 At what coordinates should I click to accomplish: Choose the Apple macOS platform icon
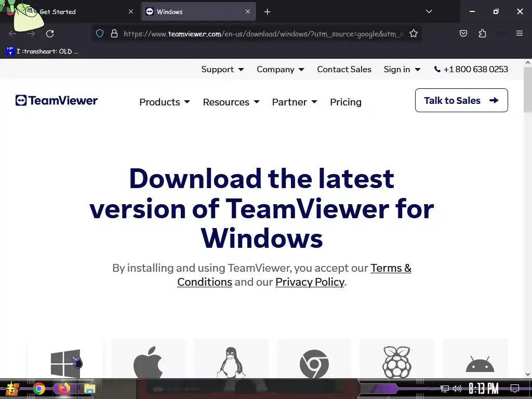tap(148, 362)
